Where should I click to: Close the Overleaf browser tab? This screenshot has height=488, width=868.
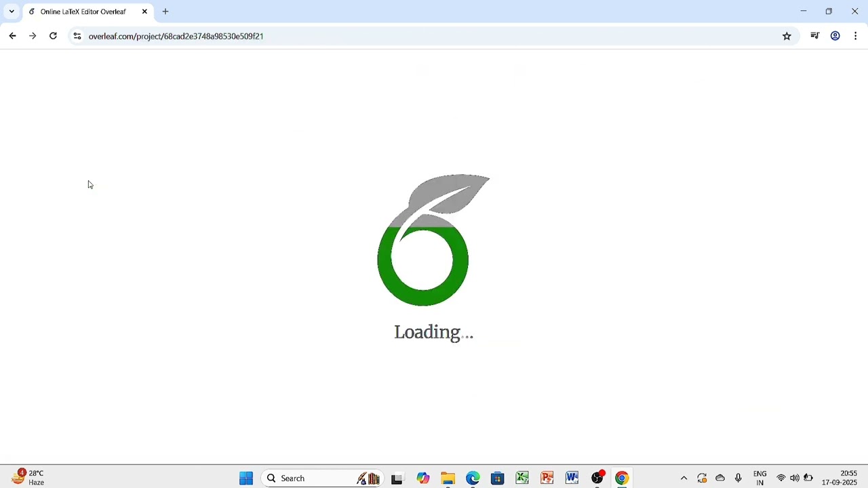point(144,12)
